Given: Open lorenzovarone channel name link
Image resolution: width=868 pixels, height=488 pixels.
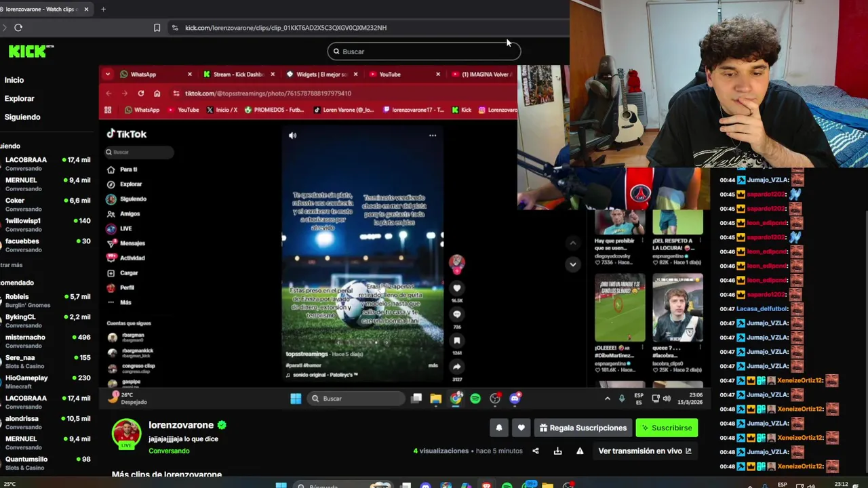Looking at the screenshot, I should [x=181, y=425].
